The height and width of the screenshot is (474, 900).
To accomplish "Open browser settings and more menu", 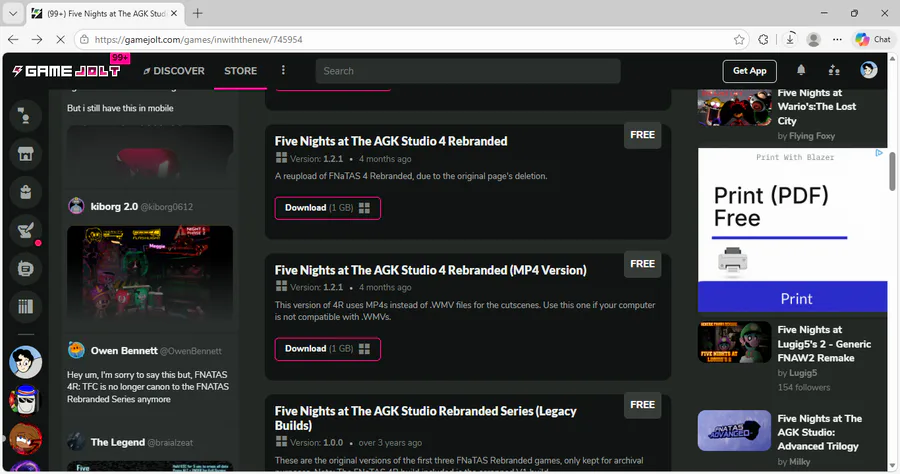I will (x=837, y=40).
